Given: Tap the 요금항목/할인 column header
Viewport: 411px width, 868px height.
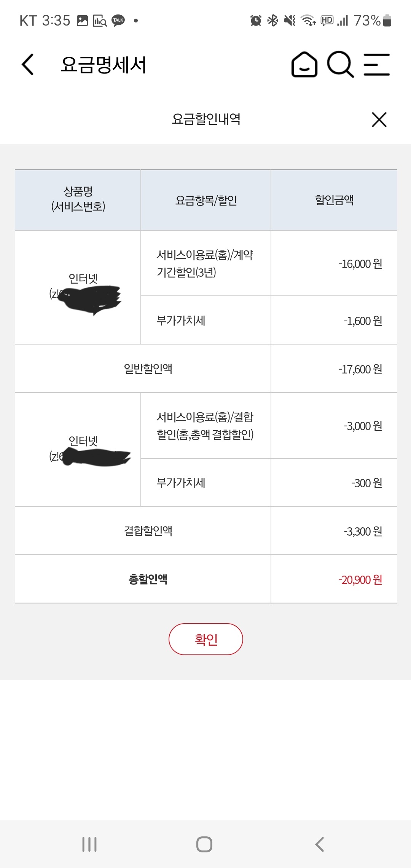Looking at the screenshot, I should [x=206, y=200].
